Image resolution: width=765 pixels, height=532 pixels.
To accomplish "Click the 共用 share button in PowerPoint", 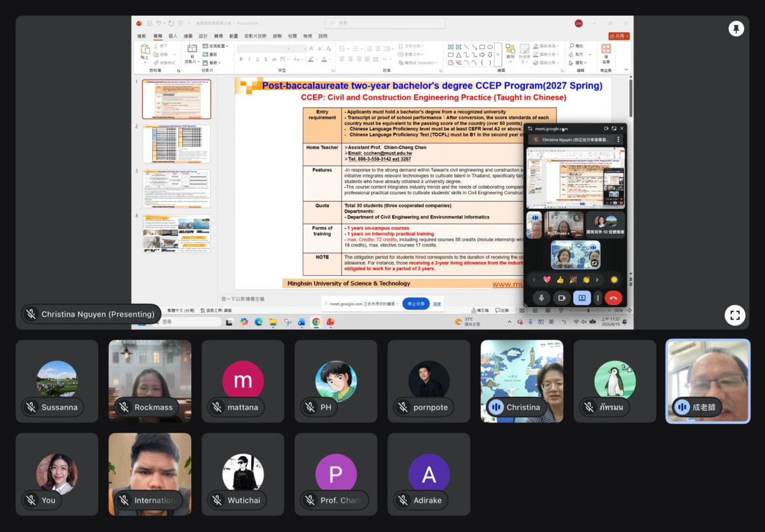I will tap(619, 36).
